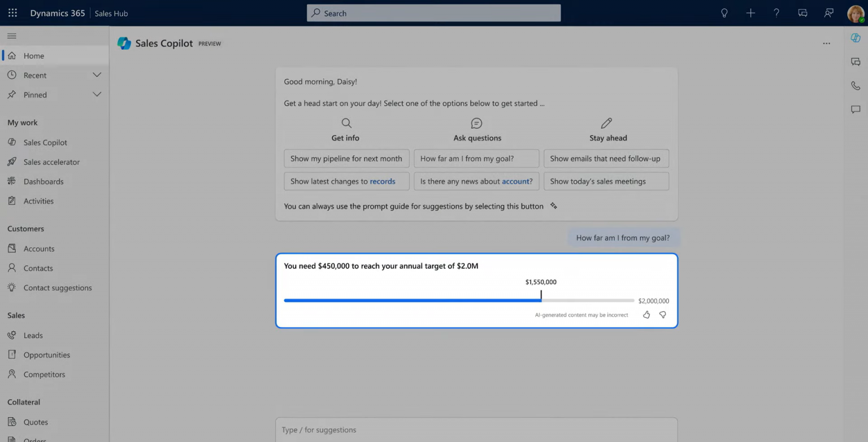Select Home in the navigation pane
Image resolution: width=868 pixels, height=442 pixels.
pyautogui.click(x=34, y=55)
